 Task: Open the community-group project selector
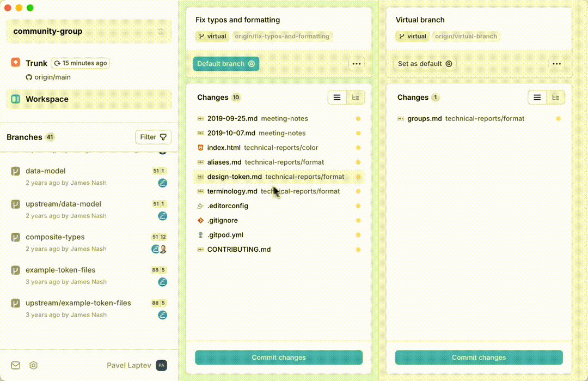(x=89, y=31)
